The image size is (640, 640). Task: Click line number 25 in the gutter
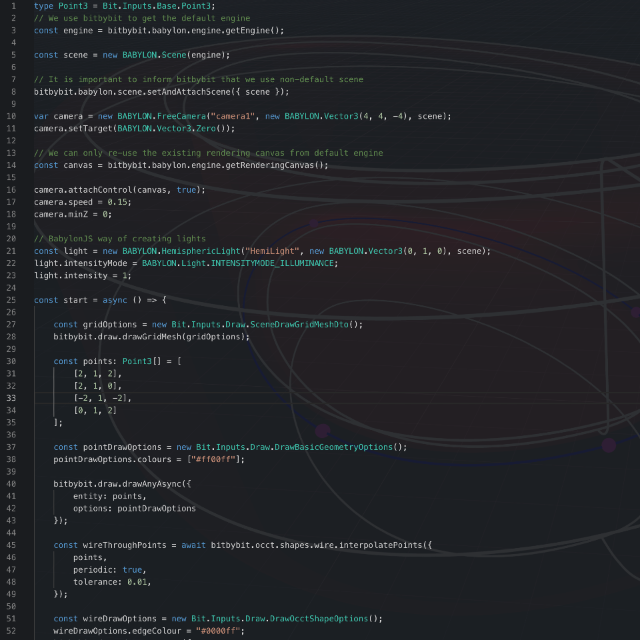[11, 300]
